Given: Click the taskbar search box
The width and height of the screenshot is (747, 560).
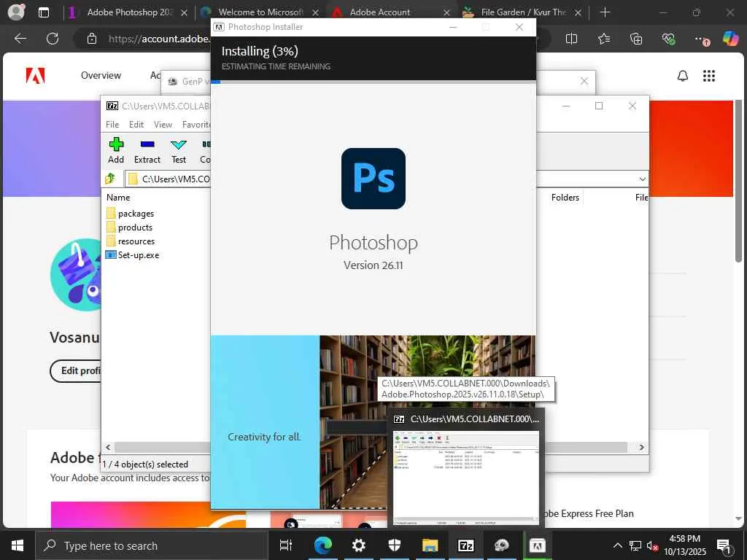Looking at the screenshot, I should pos(152,545).
